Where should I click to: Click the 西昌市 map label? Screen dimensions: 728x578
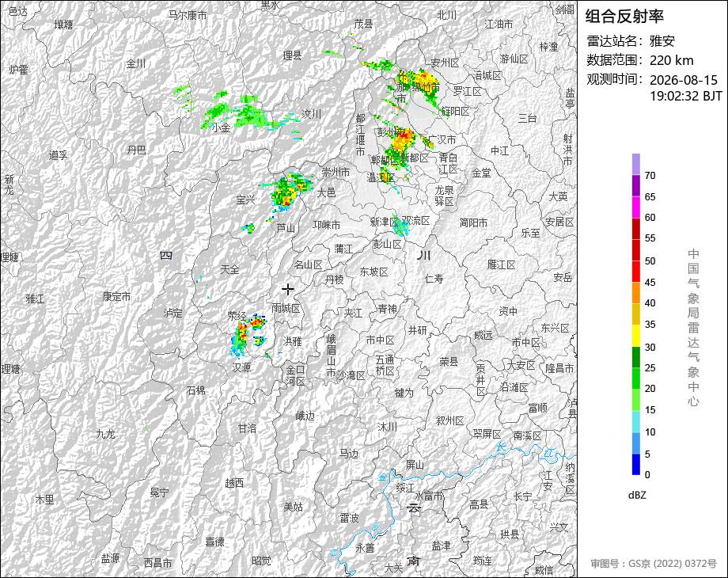click(157, 563)
